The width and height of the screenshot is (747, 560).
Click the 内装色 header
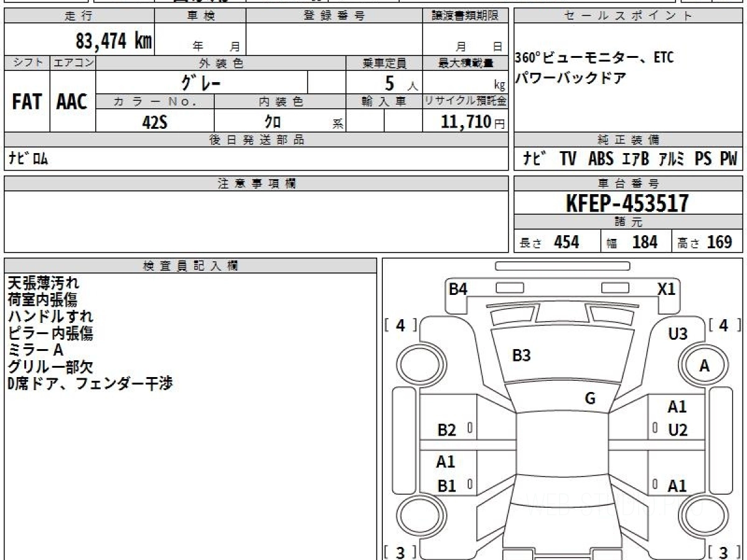(280, 101)
